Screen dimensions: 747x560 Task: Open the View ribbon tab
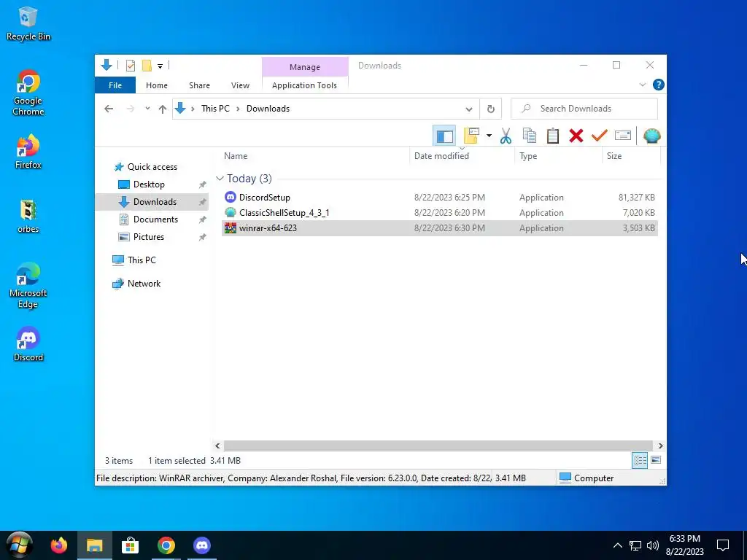pos(240,85)
